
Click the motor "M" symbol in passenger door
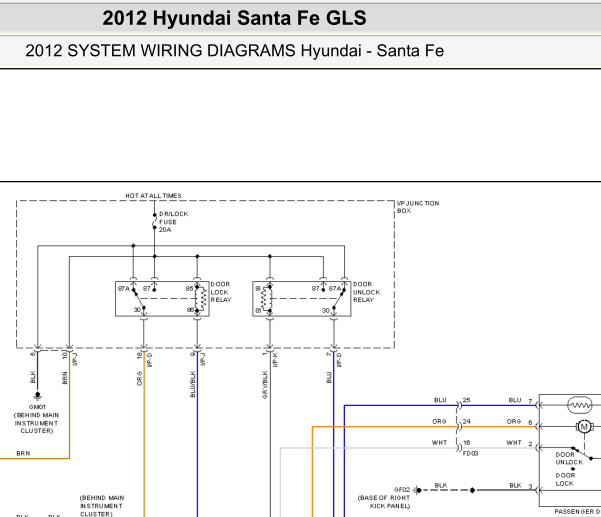pos(584,426)
